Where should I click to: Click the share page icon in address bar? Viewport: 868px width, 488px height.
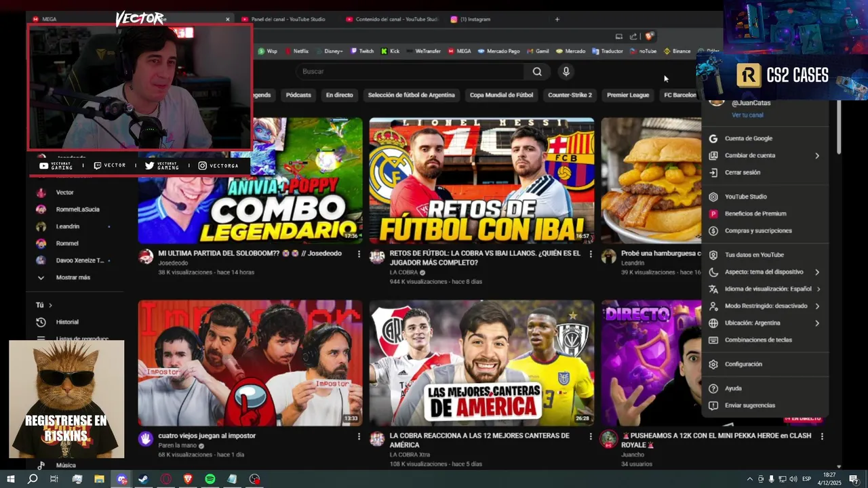coord(633,37)
